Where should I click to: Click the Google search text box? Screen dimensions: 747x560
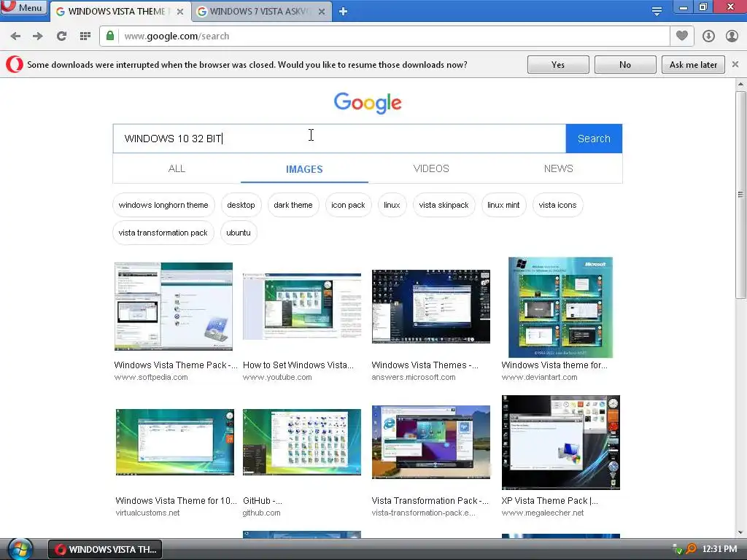tap(339, 139)
